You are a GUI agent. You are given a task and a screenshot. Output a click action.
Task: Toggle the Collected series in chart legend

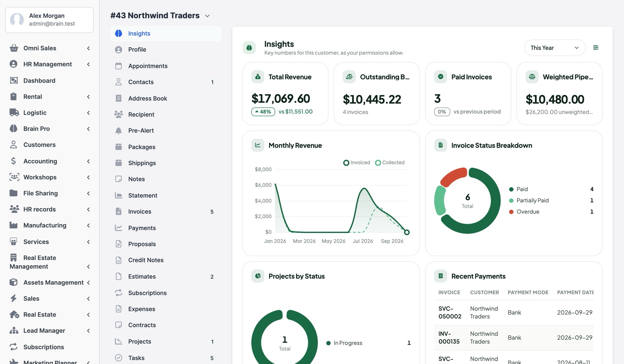tap(390, 162)
